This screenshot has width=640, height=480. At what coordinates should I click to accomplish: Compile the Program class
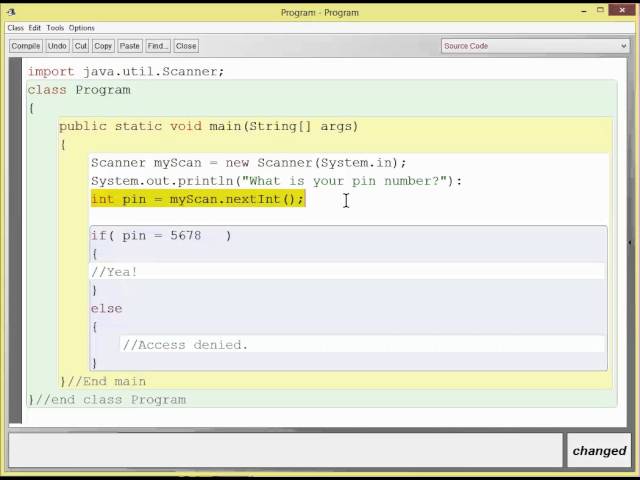(26, 46)
